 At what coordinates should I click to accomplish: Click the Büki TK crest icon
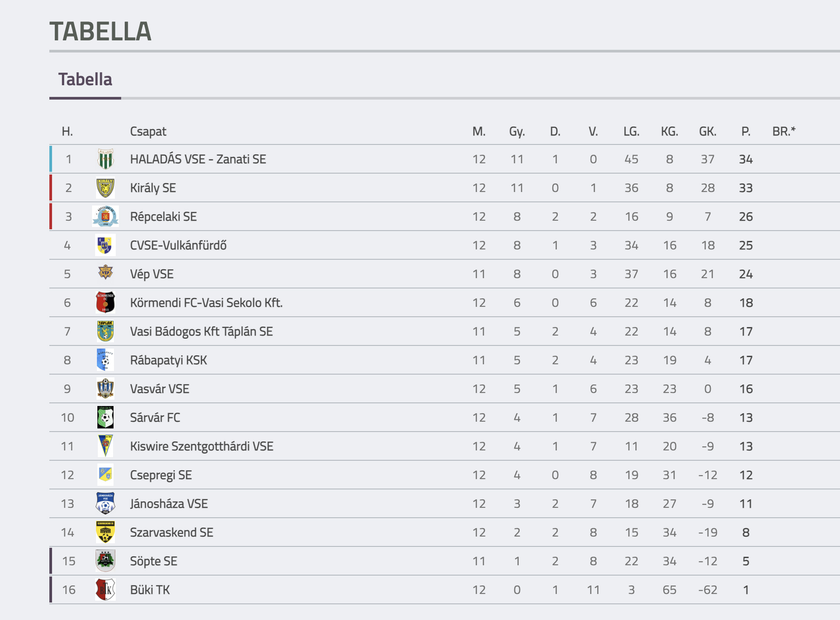click(x=105, y=589)
